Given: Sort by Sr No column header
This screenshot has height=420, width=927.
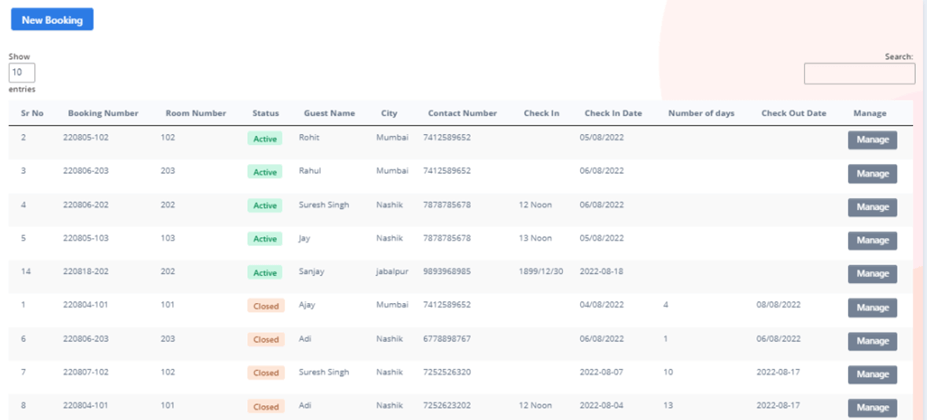Looking at the screenshot, I should point(32,113).
